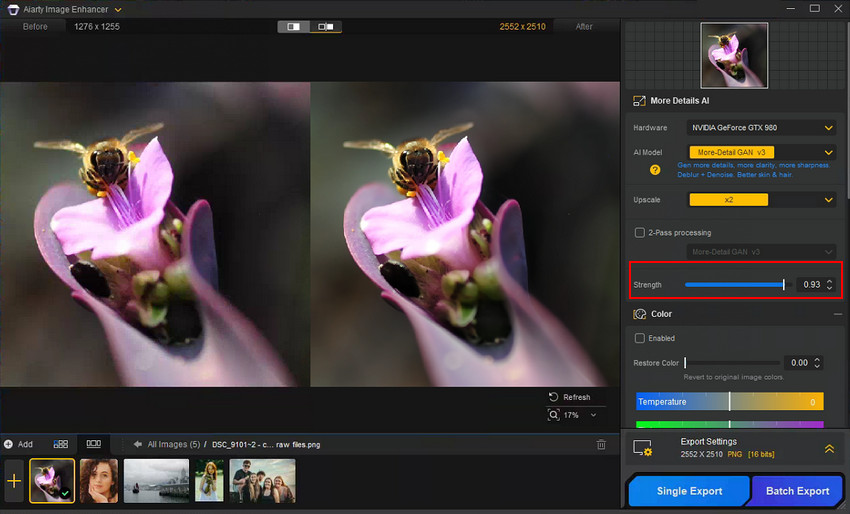850x514 pixels.
Task: Select the flower and bee thumbnail
Action: (x=52, y=481)
